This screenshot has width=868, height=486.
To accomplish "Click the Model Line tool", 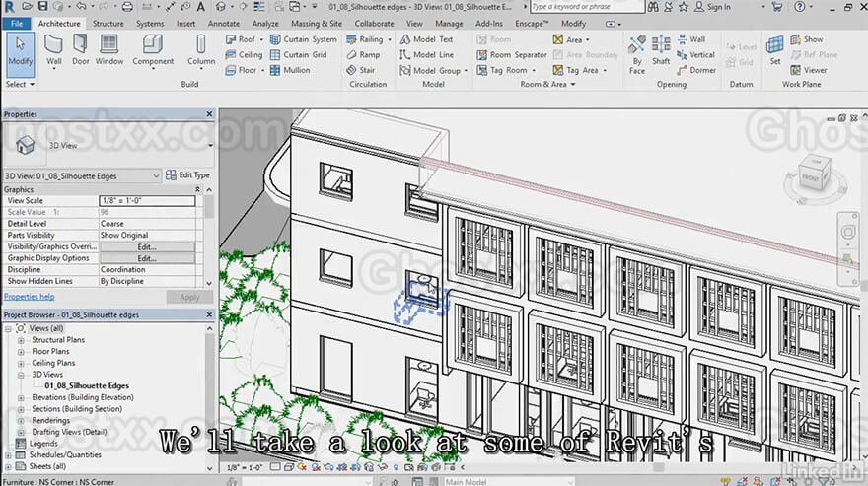I will pos(427,55).
